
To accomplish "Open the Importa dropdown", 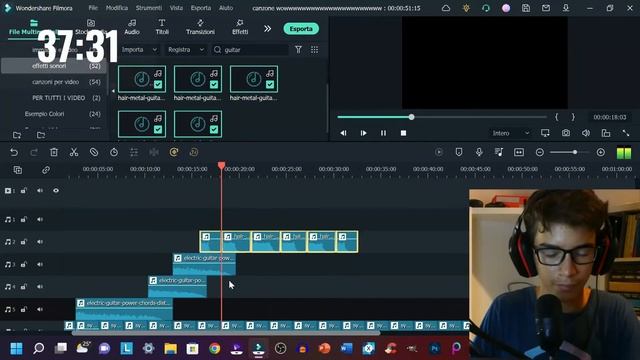I will (139, 49).
